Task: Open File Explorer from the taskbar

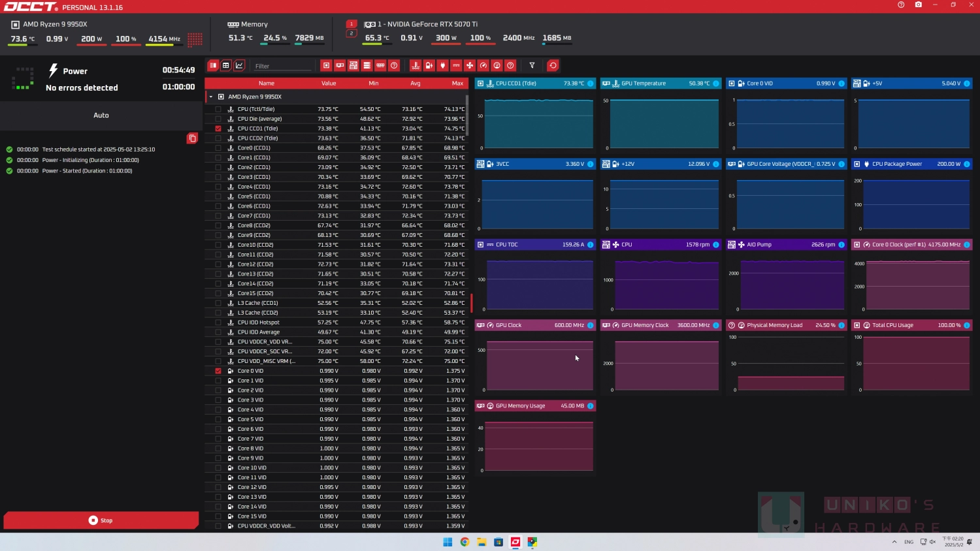Action: (x=482, y=542)
